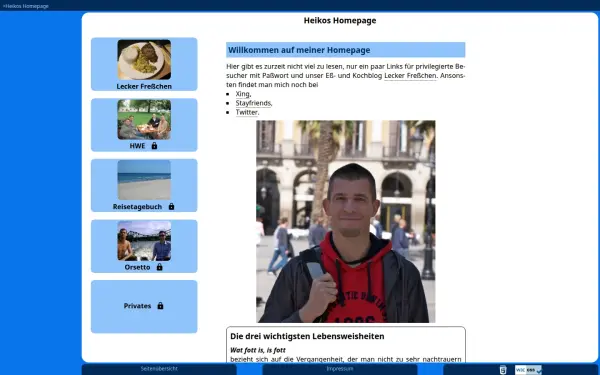This screenshot has height=375, width=600.
Task: Go to the HWE section label
Action: coord(137,146)
